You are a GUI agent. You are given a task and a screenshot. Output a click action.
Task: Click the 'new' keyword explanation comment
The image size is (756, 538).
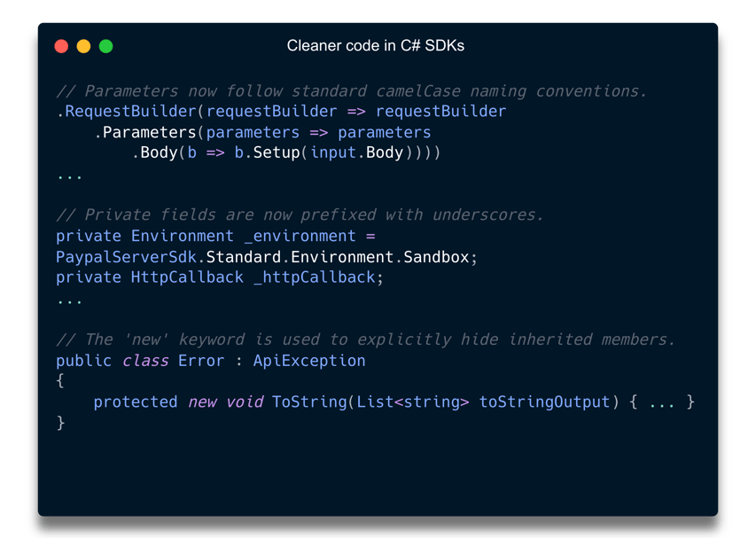coord(365,339)
